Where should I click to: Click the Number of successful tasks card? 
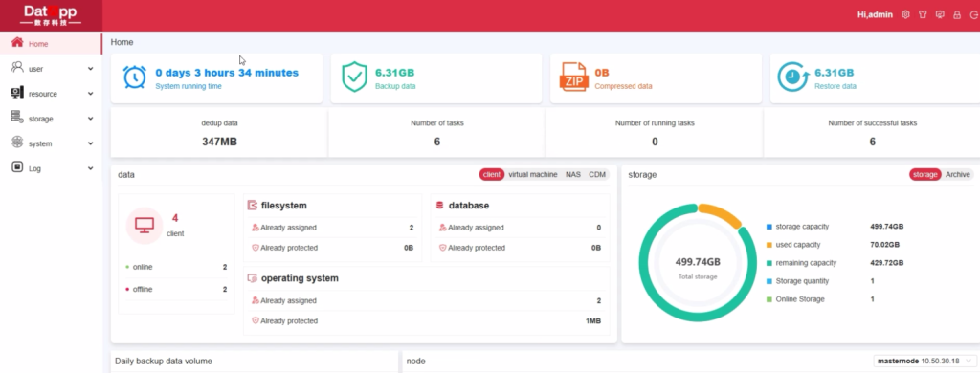873,133
